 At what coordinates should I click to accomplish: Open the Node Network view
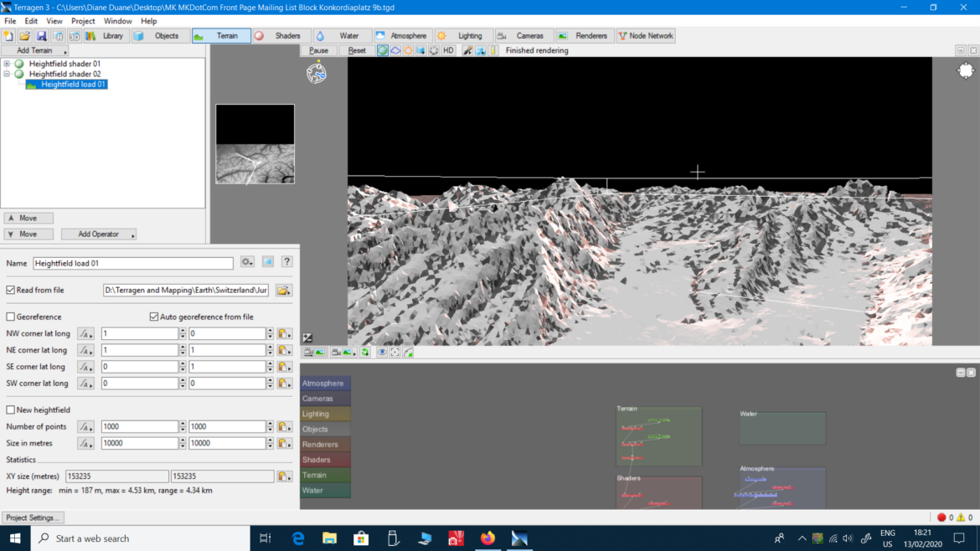tap(645, 35)
